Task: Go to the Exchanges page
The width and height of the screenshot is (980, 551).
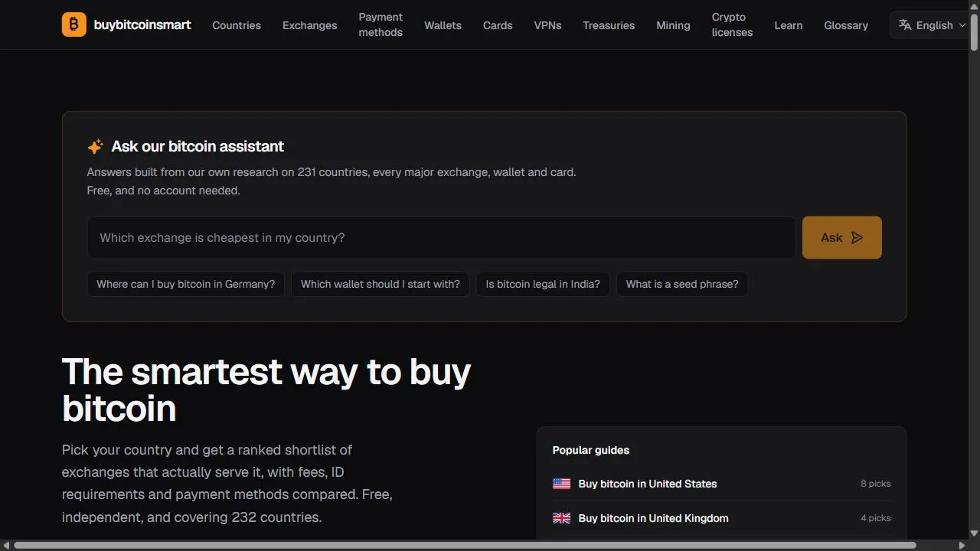Action: click(309, 25)
